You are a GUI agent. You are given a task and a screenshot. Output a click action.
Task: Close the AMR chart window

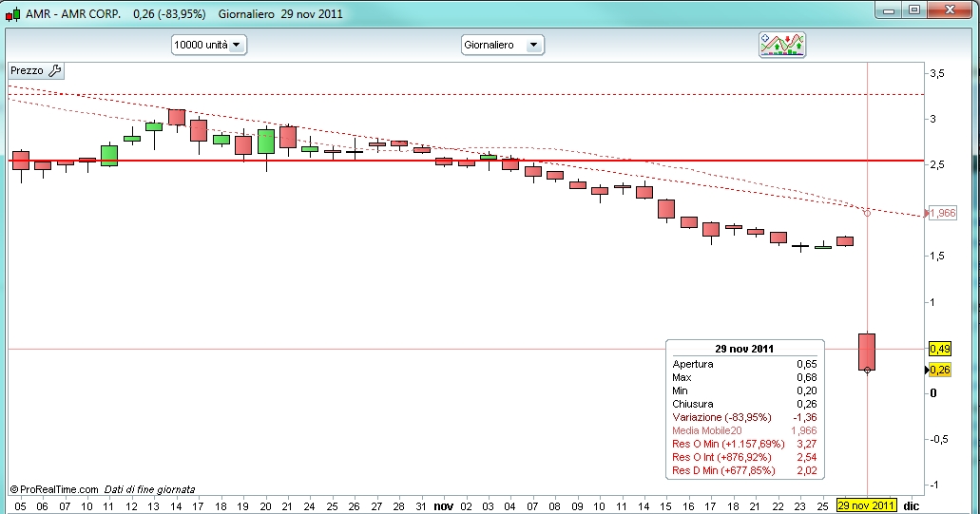950,10
